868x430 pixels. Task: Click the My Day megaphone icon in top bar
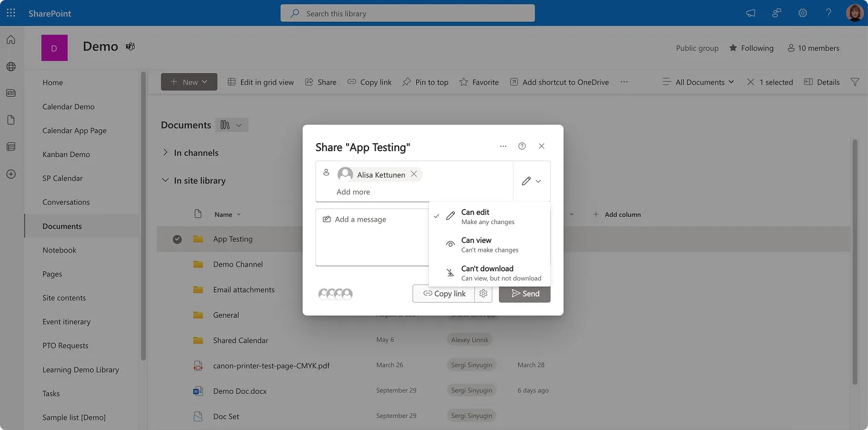click(x=749, y=13)
